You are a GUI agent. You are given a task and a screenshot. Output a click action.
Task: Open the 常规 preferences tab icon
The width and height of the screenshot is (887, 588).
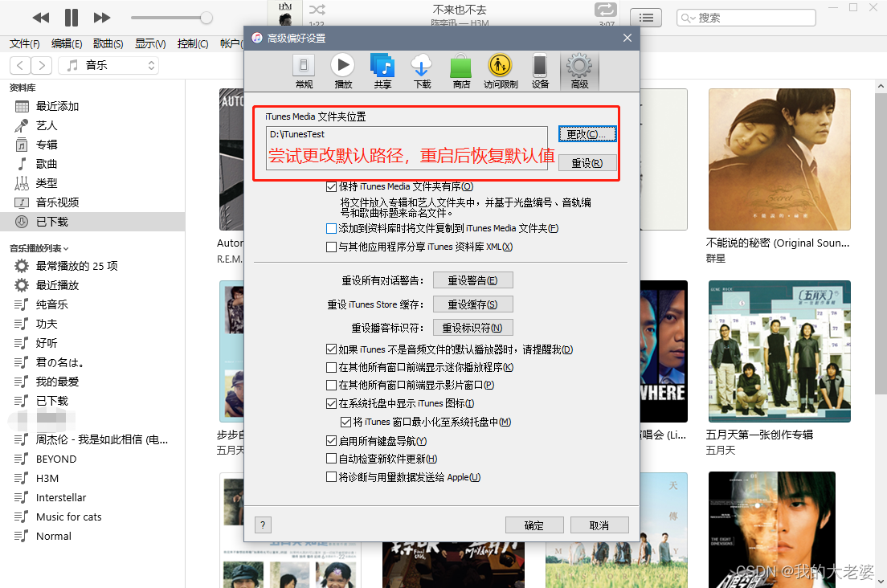coord(304,71)
